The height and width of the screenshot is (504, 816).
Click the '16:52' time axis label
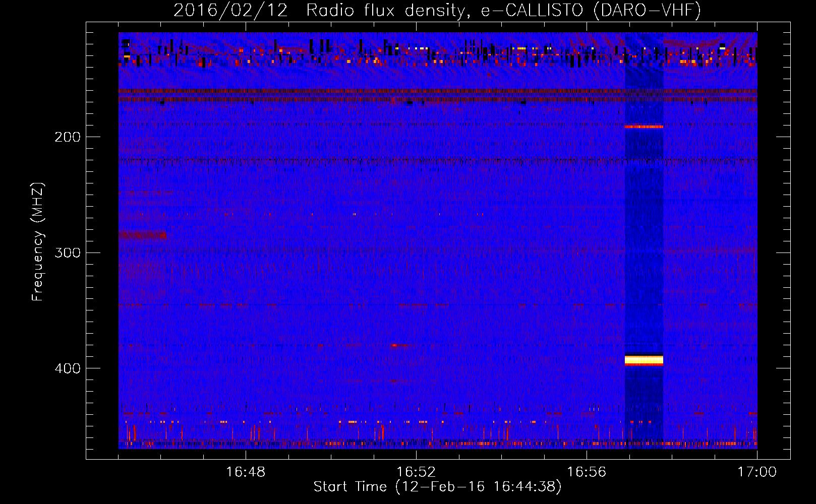[416, 472]
